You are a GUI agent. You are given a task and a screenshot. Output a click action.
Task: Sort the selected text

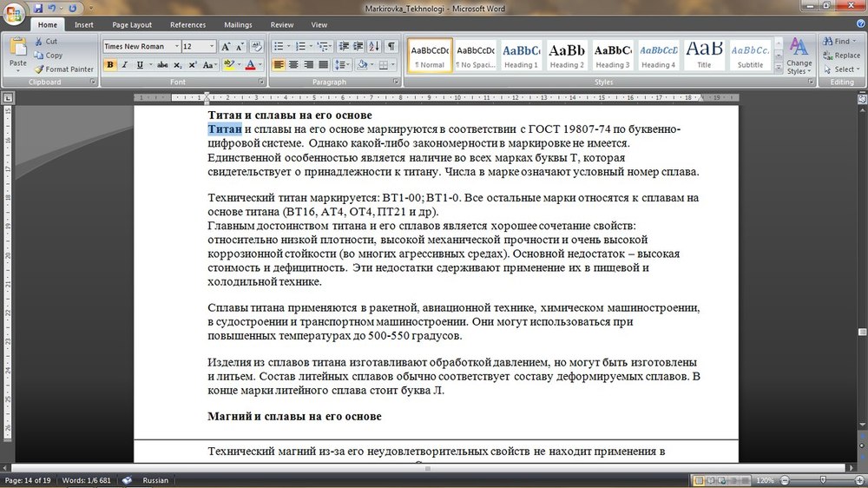pos(374,47)
